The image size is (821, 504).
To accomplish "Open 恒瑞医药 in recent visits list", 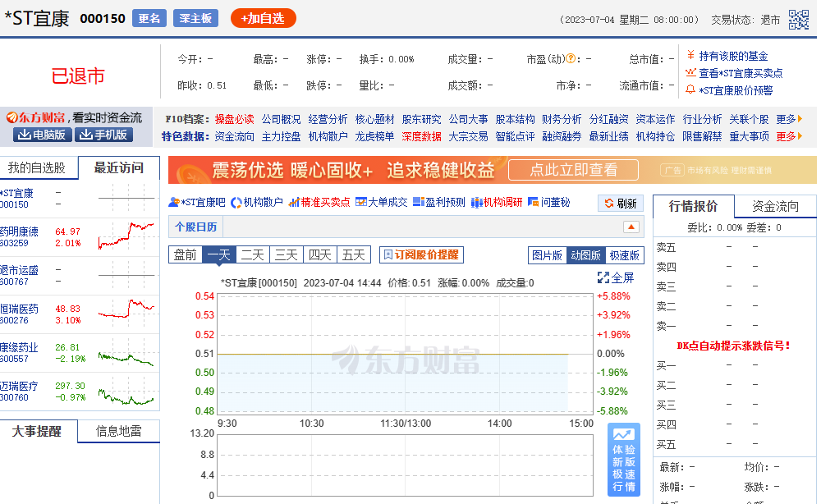I will coord(20,309).
